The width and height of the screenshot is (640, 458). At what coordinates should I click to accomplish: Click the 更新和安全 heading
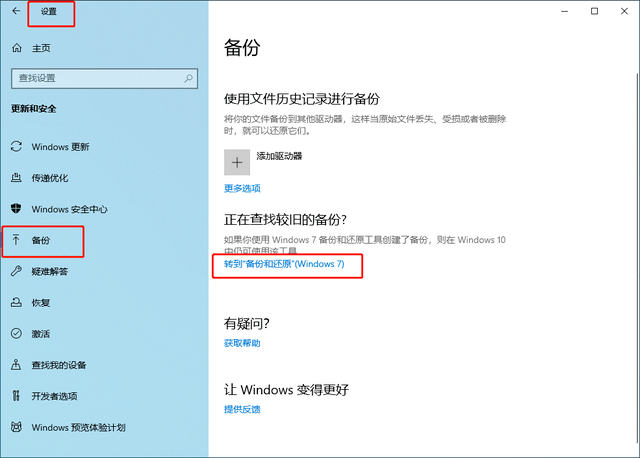[x=33, y=109]
